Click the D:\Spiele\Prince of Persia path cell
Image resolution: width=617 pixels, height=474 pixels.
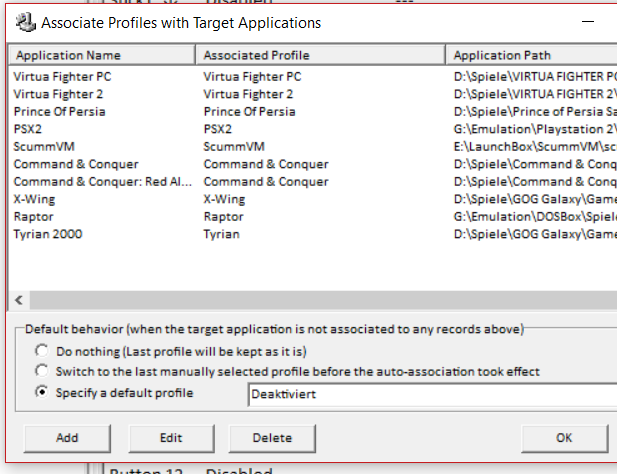click(535, 112)
